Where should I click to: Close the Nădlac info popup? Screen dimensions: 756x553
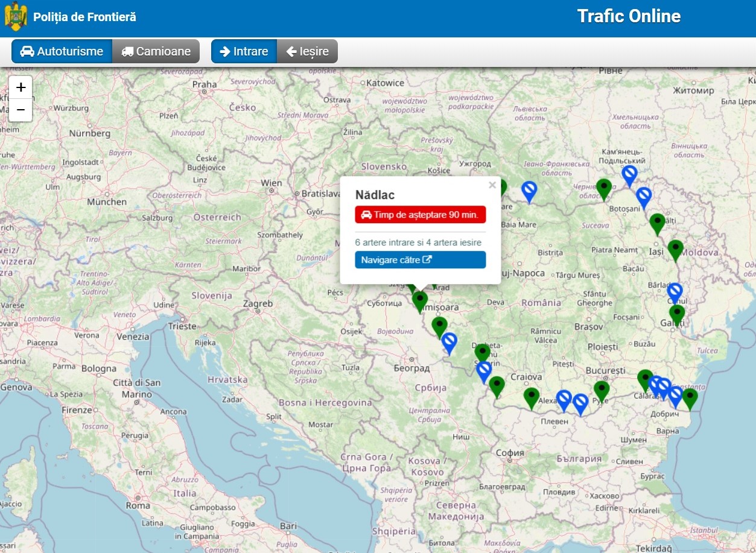(x=492, y=185)
